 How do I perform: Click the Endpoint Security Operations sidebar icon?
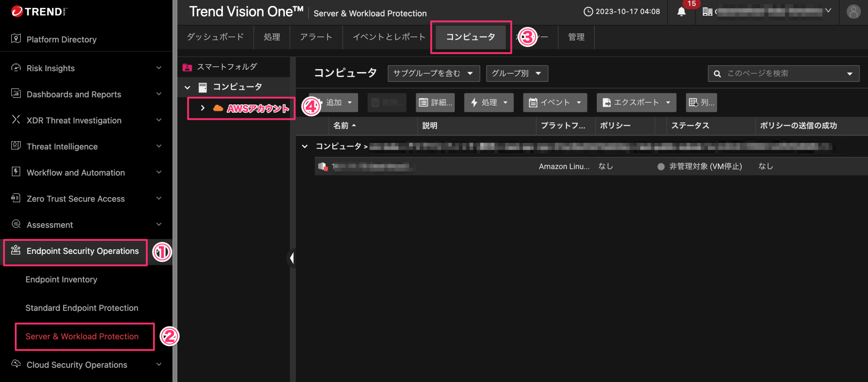(x=15, y=251)
